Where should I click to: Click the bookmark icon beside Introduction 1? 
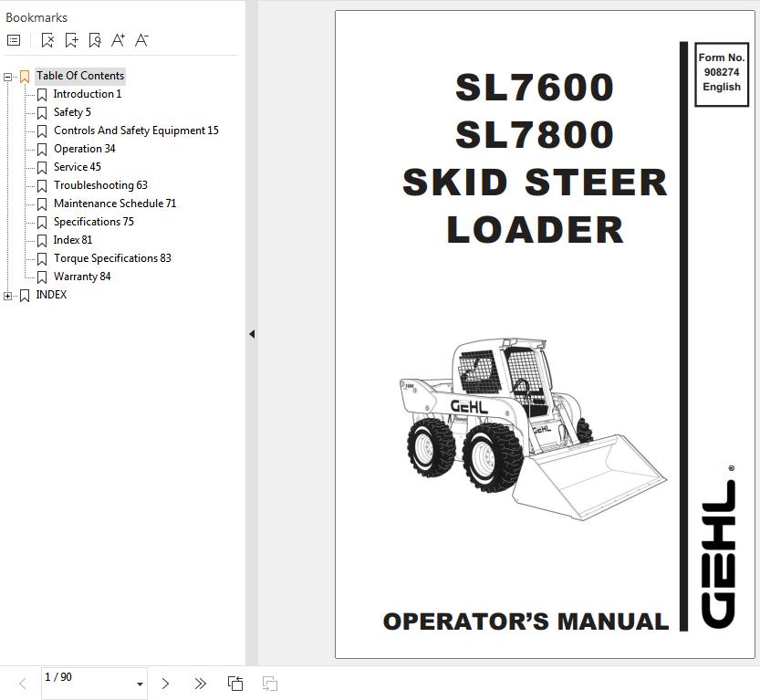[42, 95]
